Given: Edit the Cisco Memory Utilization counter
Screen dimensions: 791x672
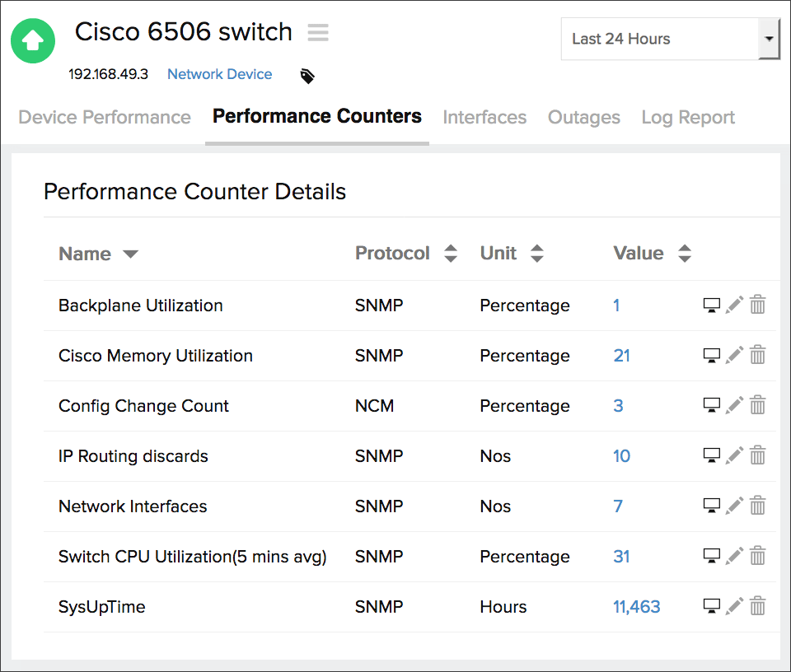Looking at the screenshot, I should (734, 355).
